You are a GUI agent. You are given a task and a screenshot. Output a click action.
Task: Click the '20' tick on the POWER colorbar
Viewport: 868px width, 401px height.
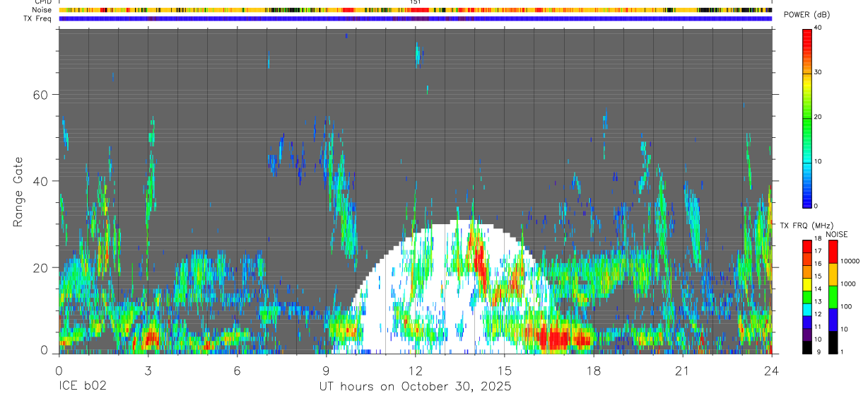pyautogui.click(x=819, y=117)
